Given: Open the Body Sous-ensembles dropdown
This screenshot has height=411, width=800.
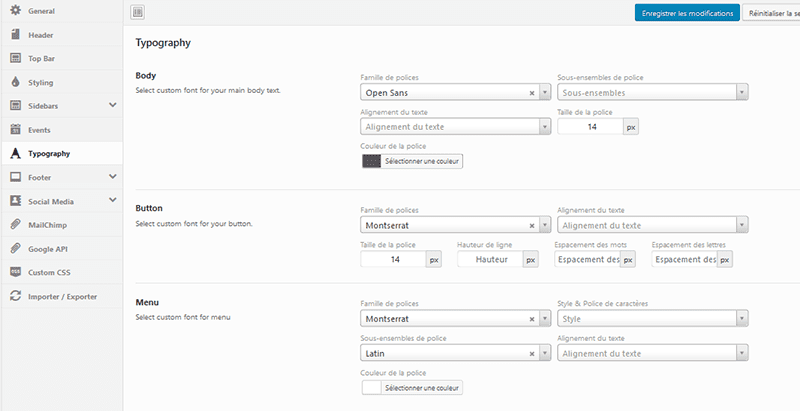Looking at the screenshot, I should click(653, 92).
